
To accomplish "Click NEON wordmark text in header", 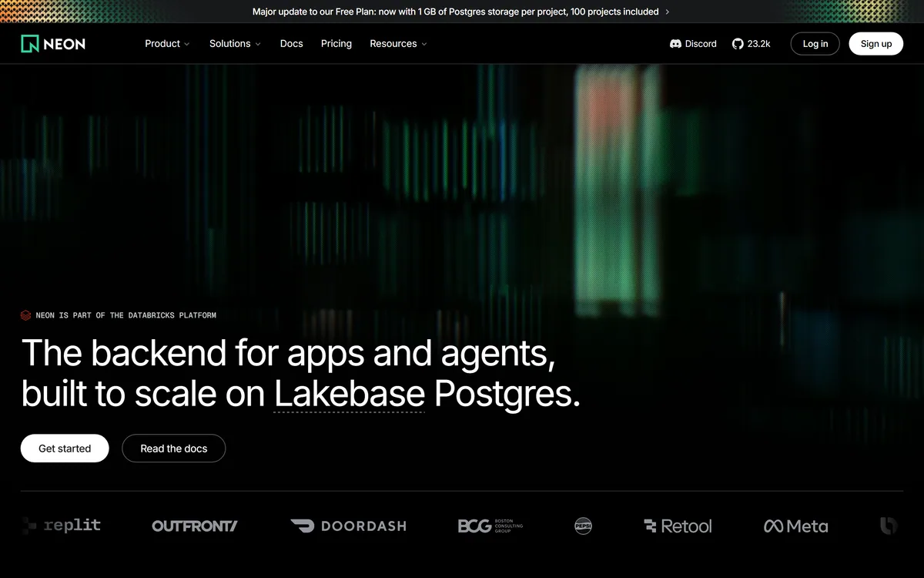I will (x=65, y=44).
